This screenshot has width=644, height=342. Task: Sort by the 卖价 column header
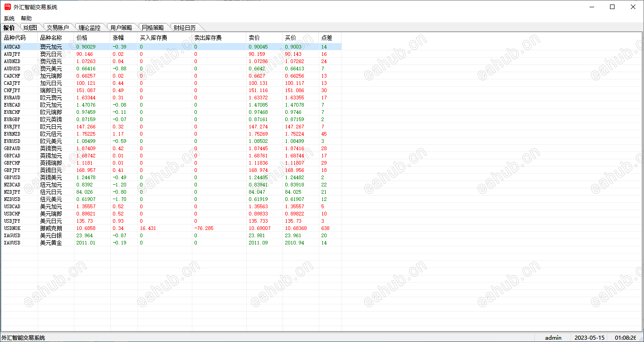pyautogui.click(x=264, y=38)
